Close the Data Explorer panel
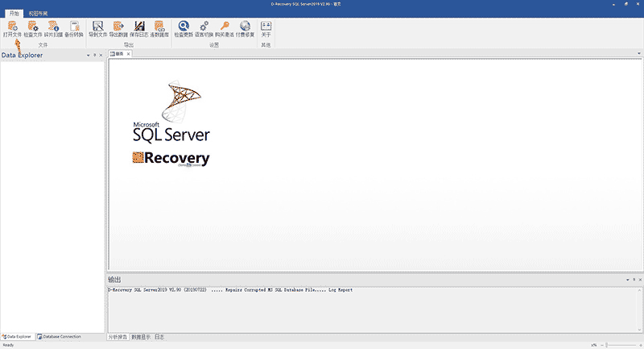Screen dimensions: 644x349 [x=101, y=55]
